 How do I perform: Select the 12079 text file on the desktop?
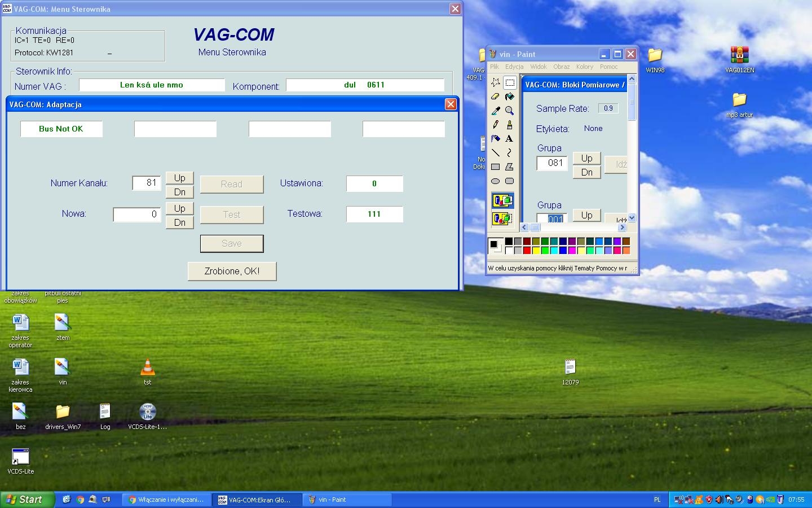tap(570, 372)
